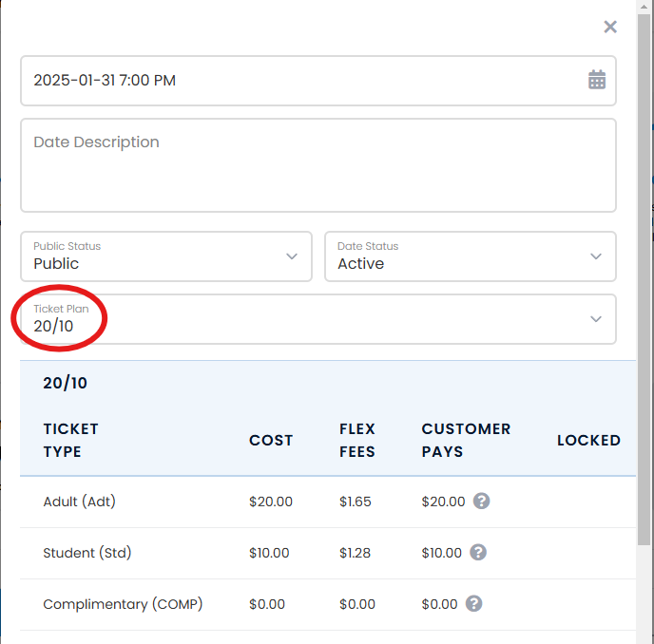The image size is (654, 644).
Task: Close the date edit dialog
Action: tap(610, 28)
